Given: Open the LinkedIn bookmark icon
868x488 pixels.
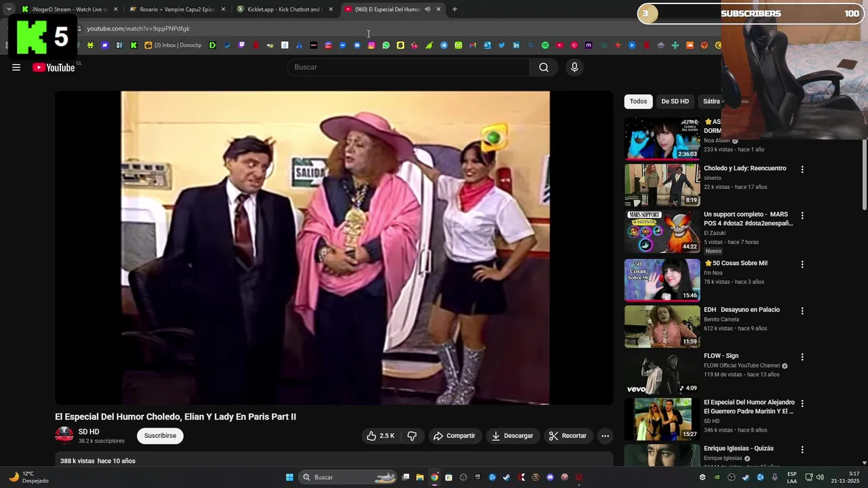Looking at the screenshot, I should [x=516, y=45].
